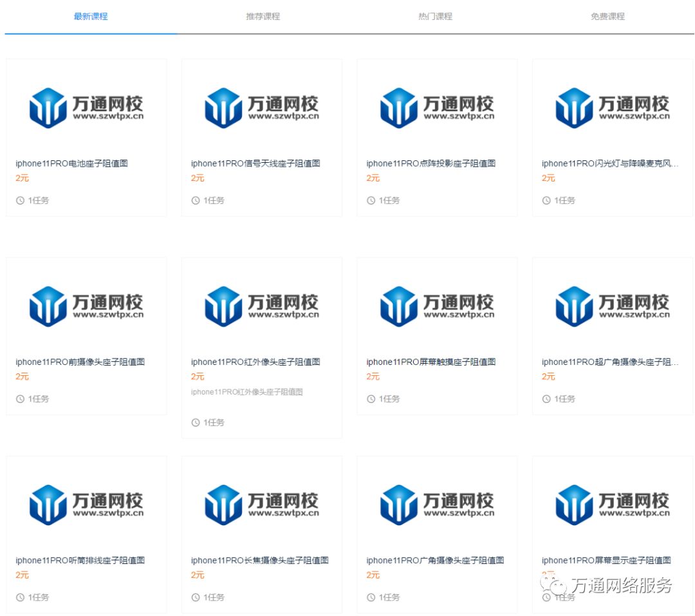The height and width of the screenshot is (616, 695).
Task: Click 1任务 label under 广角摄像头座子阻值图
Action: (x=389, y=597)
